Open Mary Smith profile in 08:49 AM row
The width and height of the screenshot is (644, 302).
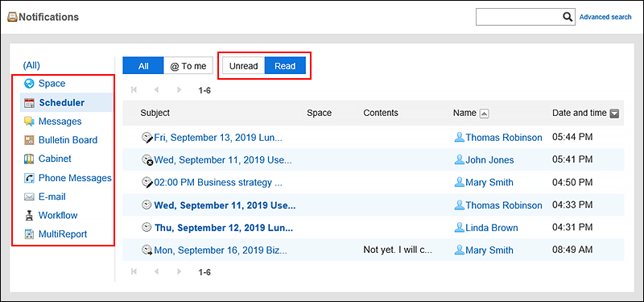coord(489,250)
